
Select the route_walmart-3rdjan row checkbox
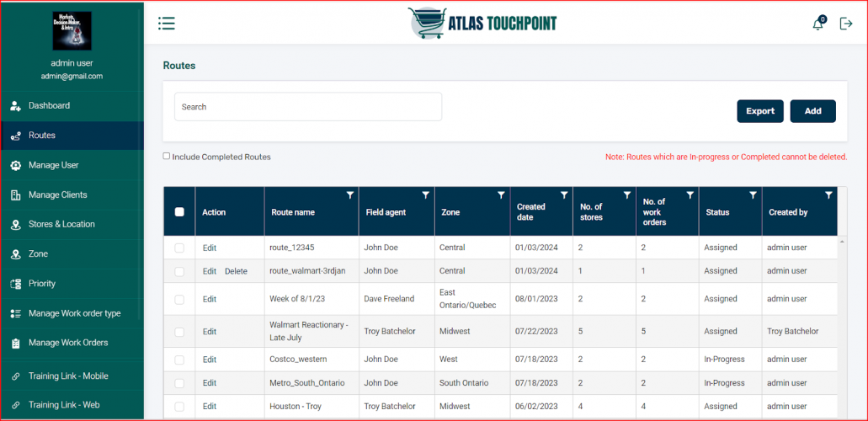pos(179,271)
